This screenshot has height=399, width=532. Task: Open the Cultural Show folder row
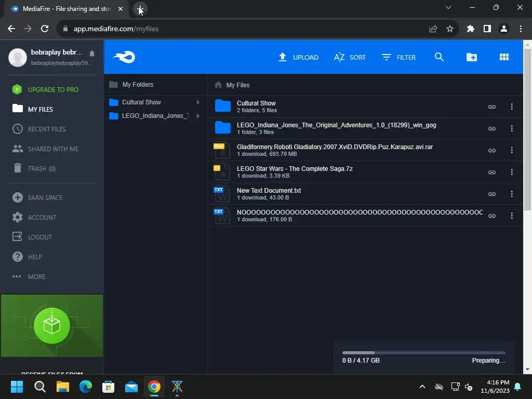click(365, 107)
